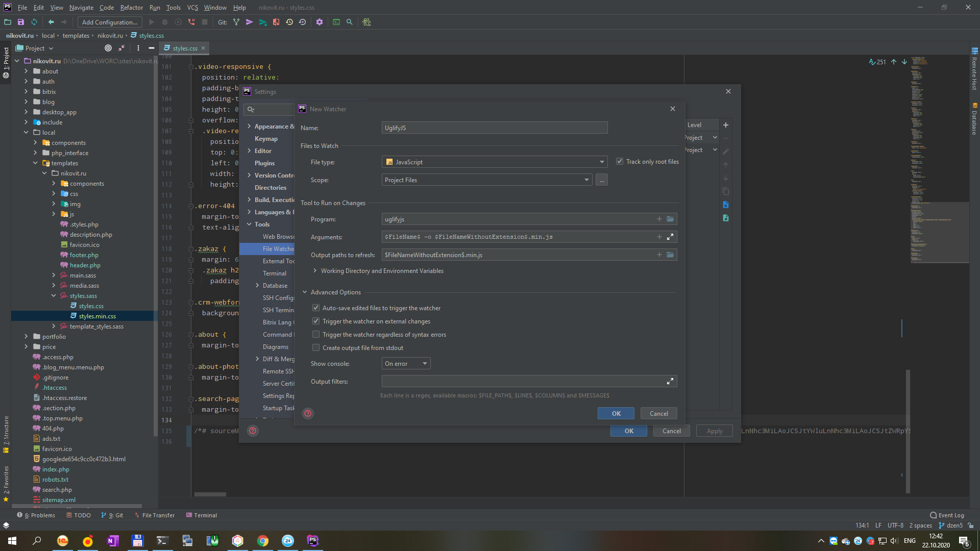The image size is (980, 551).
Task: Click the editor horizontal scrollbar thumb
Action: 210,494
